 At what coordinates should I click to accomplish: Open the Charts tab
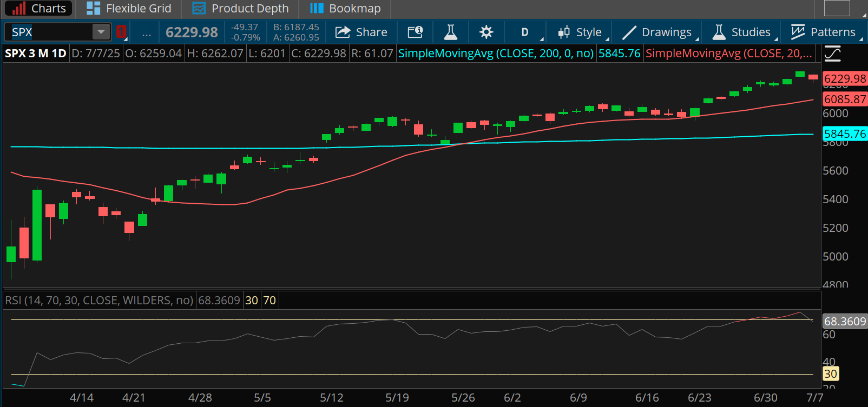click(x=39, y=9)
